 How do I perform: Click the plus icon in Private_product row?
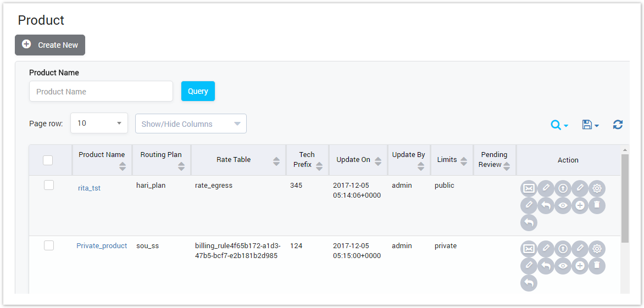pos(580,266)
